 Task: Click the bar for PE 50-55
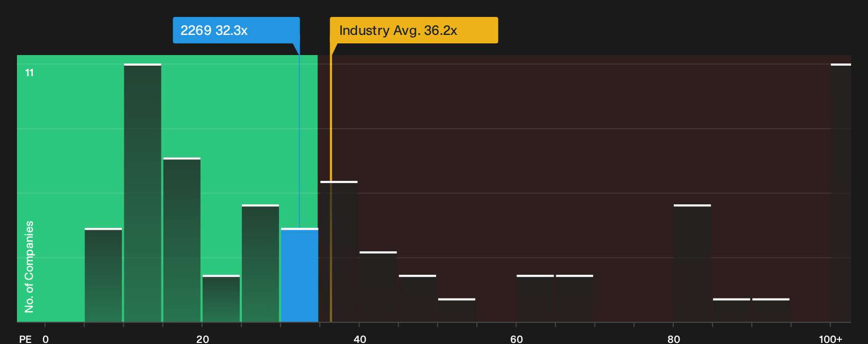tap(457, 310)
